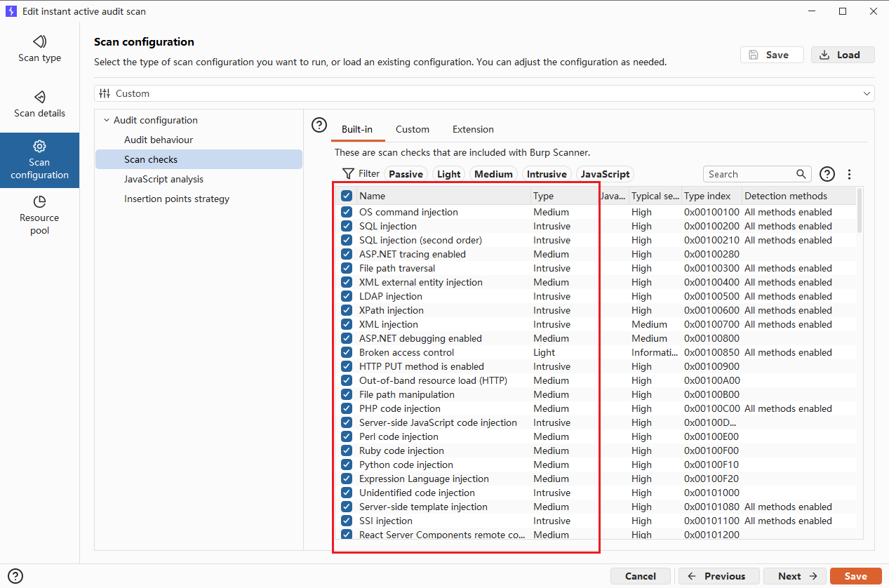The height and width of the screenshot is (588, 889).
Task: Open the Custom configuration dropdown
Action: [x=484, y=93]
